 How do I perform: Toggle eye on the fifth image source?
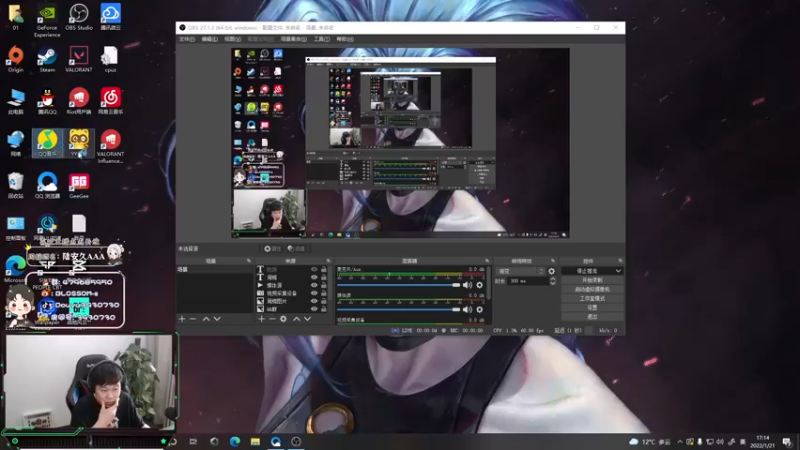click(x=314, y=301)
